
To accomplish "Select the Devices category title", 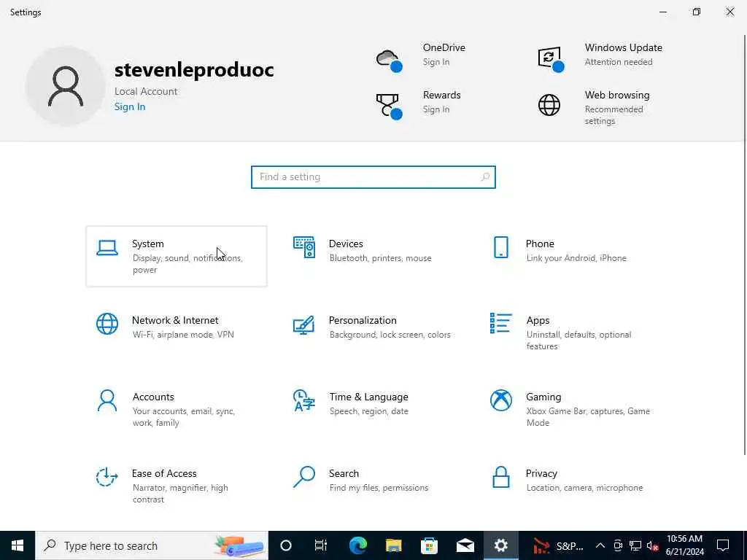I will pos(346,244).
